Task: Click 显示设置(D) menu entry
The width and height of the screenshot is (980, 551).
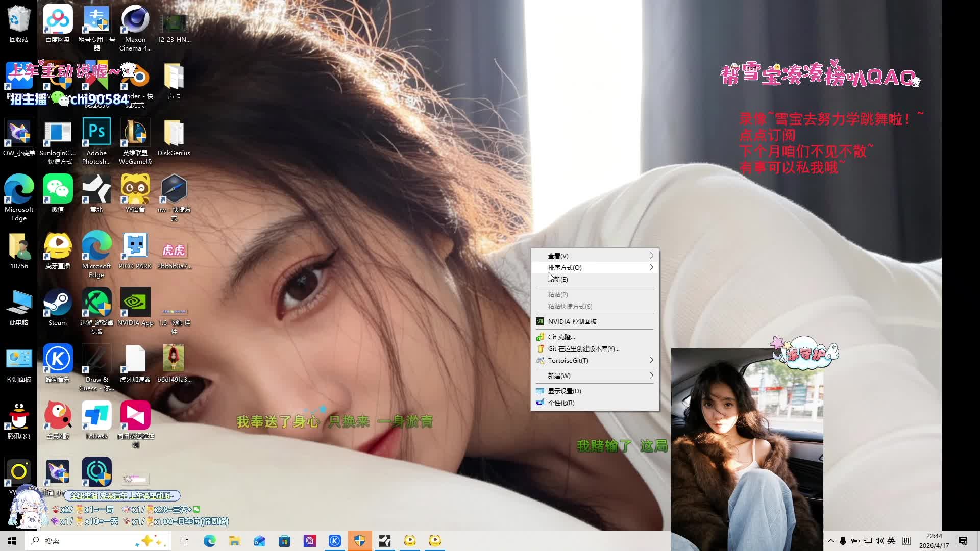Action: [x=565, y=391]
